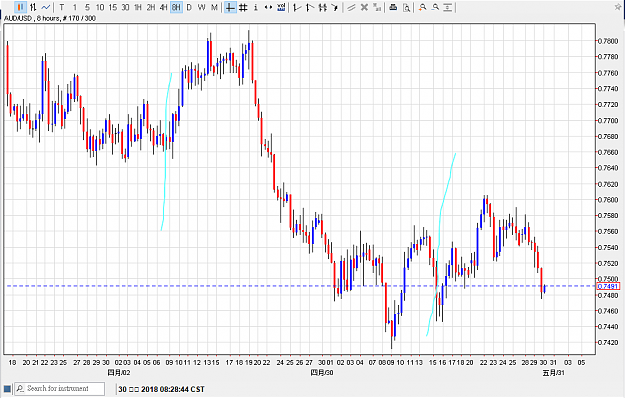Screen dimensions: 625x398
Task: Click the 五月/31 date axis label
Action: [x=553, y=373]
